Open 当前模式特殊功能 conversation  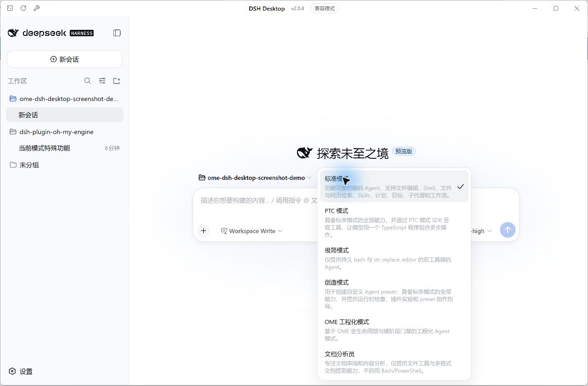[65, 148]
